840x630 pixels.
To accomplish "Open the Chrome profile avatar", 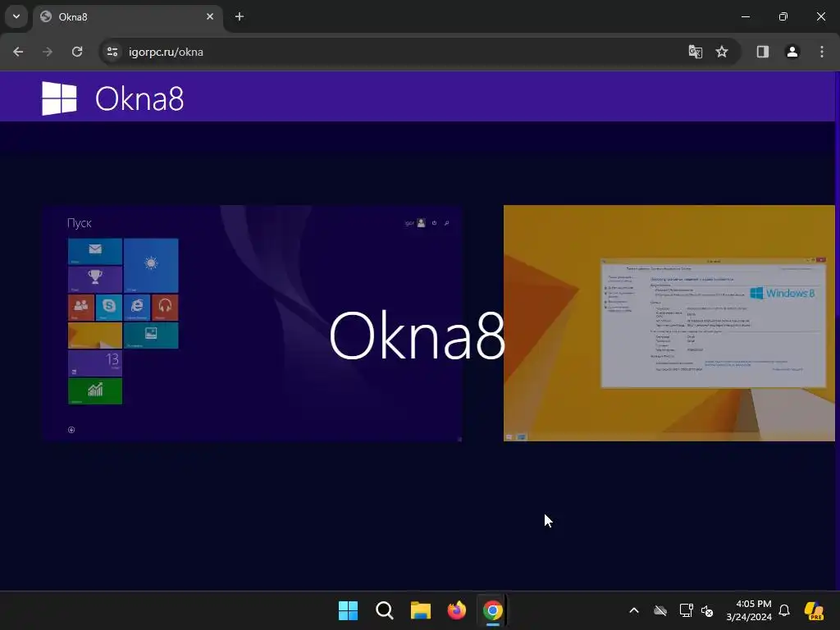I will [x=792, y=52].
